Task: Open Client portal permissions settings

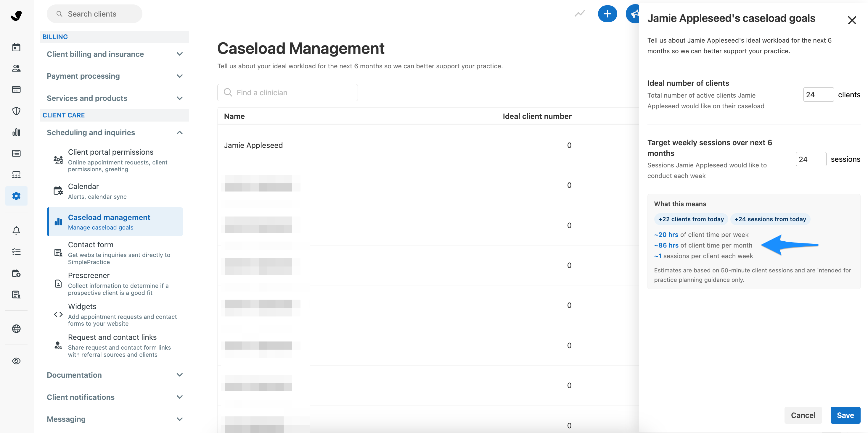Action: click(115, 160)
